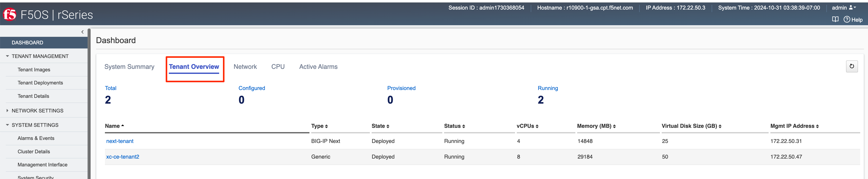Open Tenant Deployments page

pyautogui.click(x=40, y=83)
